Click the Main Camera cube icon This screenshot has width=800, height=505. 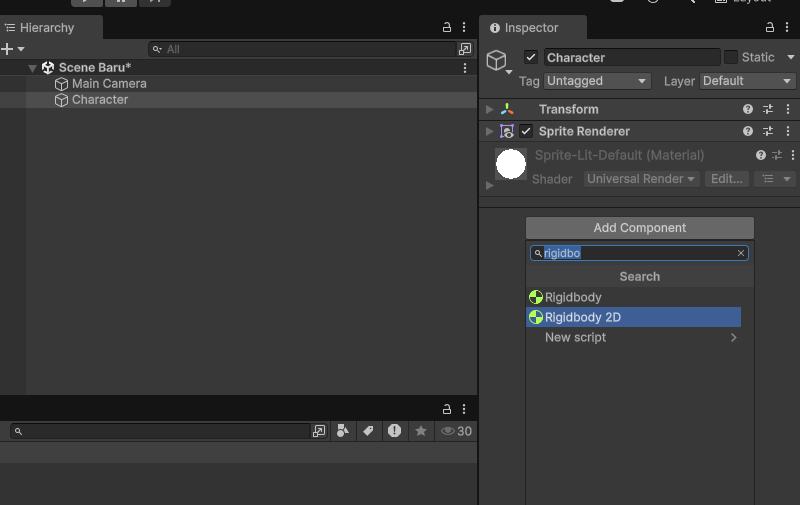coord(61,84)
